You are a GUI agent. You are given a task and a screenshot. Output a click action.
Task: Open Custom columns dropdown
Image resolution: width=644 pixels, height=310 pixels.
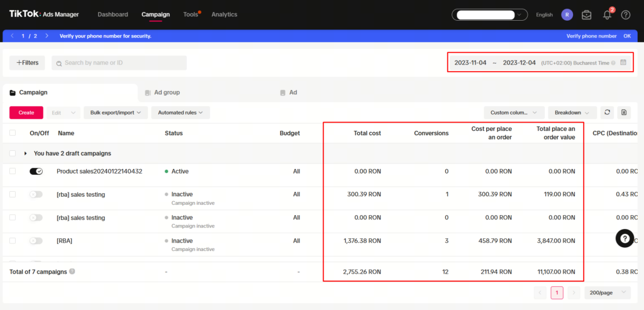click(x=514, y=113)
